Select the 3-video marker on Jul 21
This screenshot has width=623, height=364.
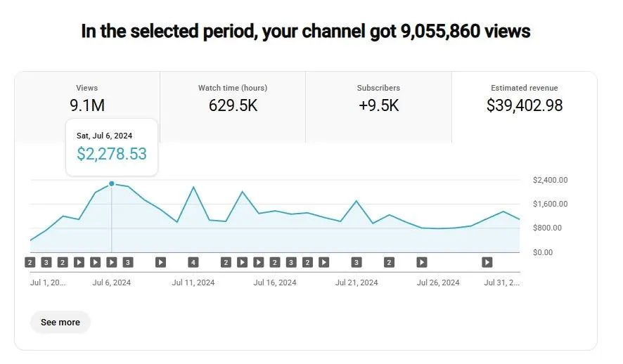click(x=357, y=262)
